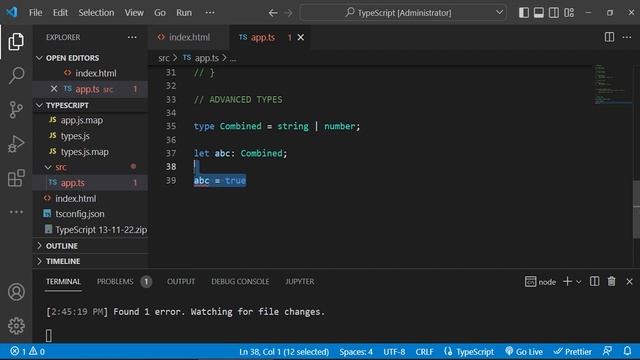640x360 pixels.
Task: Open the feedback/account status icon
Action: [607, 351]
